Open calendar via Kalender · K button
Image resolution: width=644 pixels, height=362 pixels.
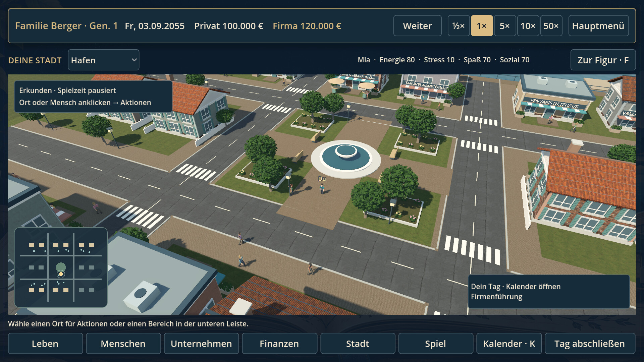point(509,344)
